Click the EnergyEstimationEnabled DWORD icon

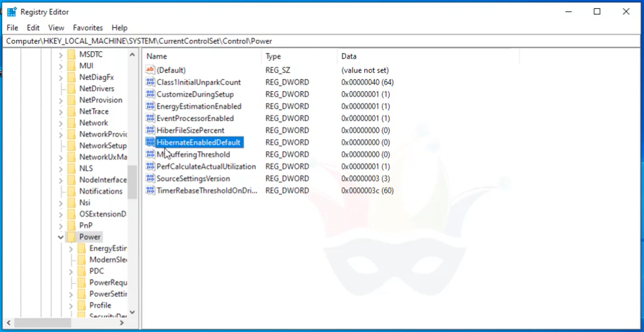click(150, 106)
